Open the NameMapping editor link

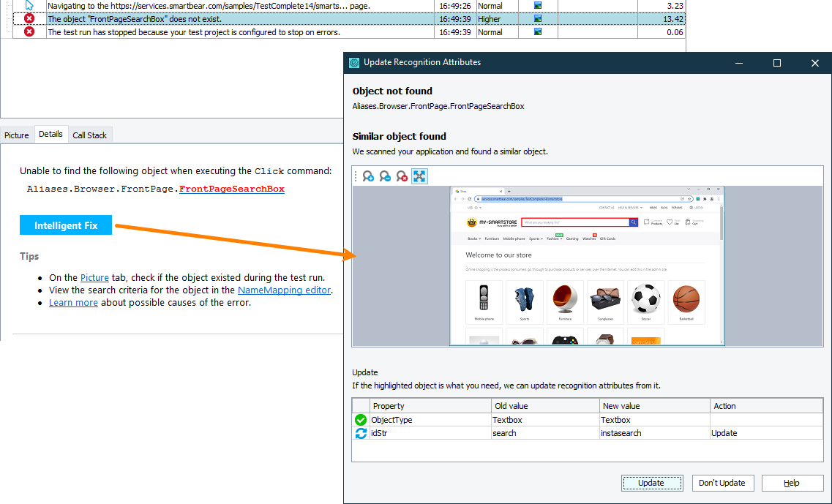pos(285,290)
